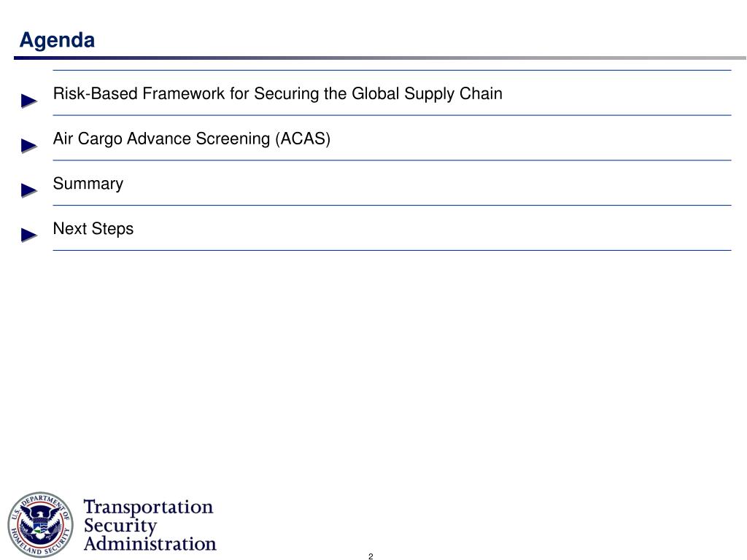The width and height of the screenshot is (747, 560).
Task: Click the Agenda slide title
Action: click(x=57, y=40)
